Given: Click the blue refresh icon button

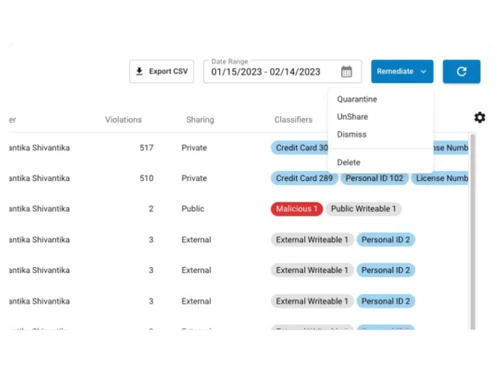Looking at the screenshot, I should click(461, 71).
